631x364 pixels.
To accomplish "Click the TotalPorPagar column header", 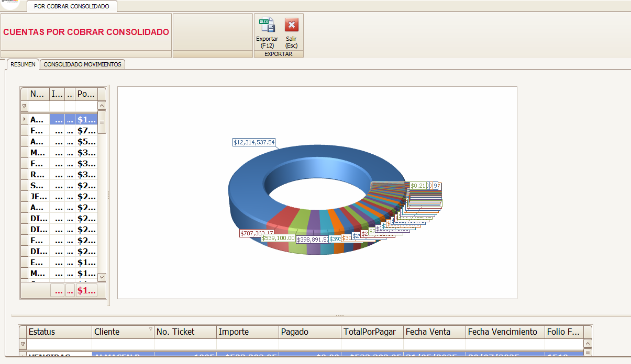I will pyautogui.click(x=372, y=332).
